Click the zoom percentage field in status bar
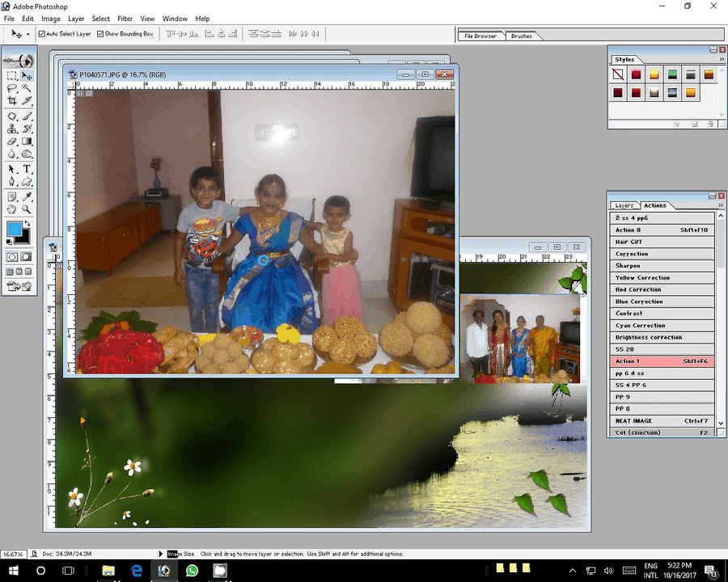The height and width of the screenshot is (582, 728). click(x=13, y=555)
